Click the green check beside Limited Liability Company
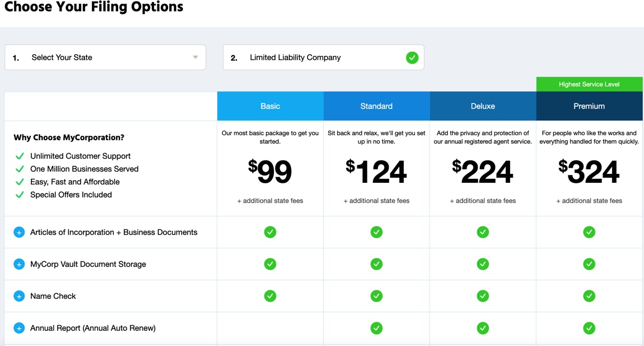 tap(412, 58)
